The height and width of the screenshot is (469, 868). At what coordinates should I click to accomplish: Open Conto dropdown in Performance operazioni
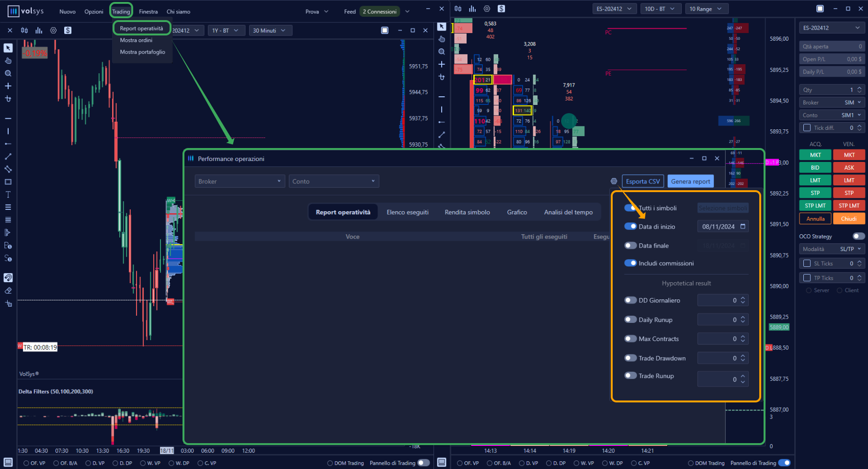[334, 181]
